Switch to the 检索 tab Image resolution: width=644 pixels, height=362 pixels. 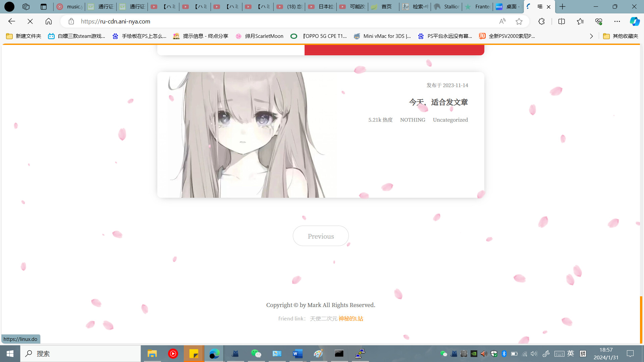coord(415,7)
